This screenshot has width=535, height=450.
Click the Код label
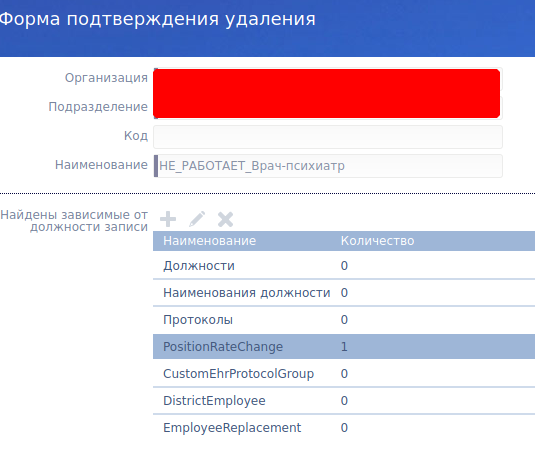click(136, 136)
